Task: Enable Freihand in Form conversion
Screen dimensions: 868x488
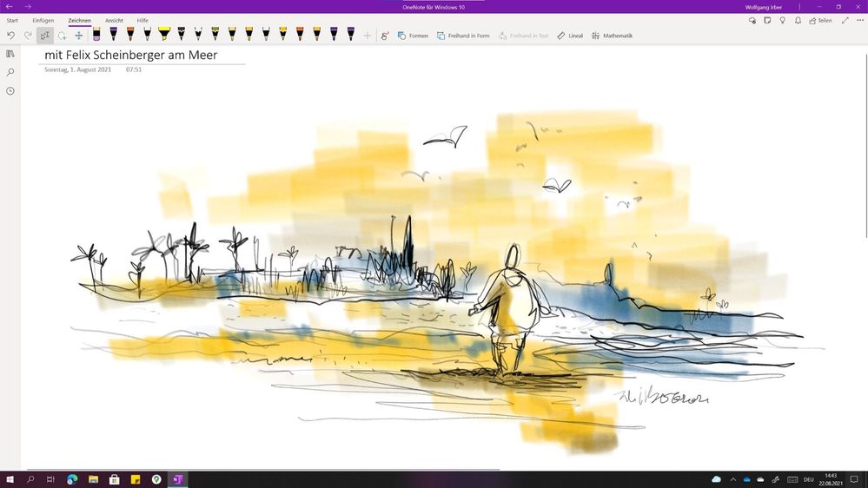Action: (463, 36)
